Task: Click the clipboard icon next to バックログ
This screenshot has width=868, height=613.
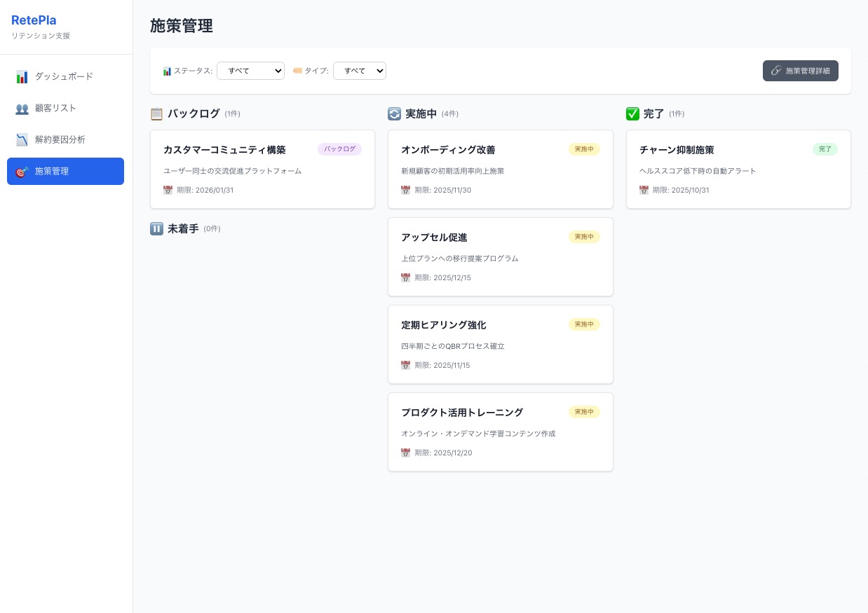Action: [x=156, y=113]
